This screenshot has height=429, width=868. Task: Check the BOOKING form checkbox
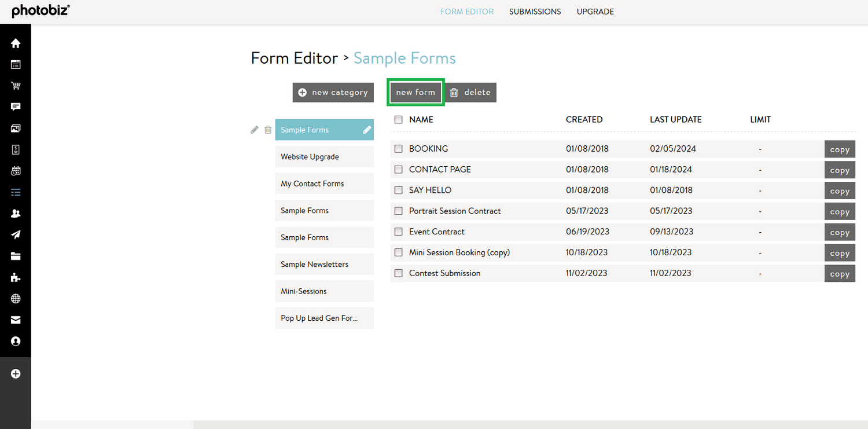[398, 149]
